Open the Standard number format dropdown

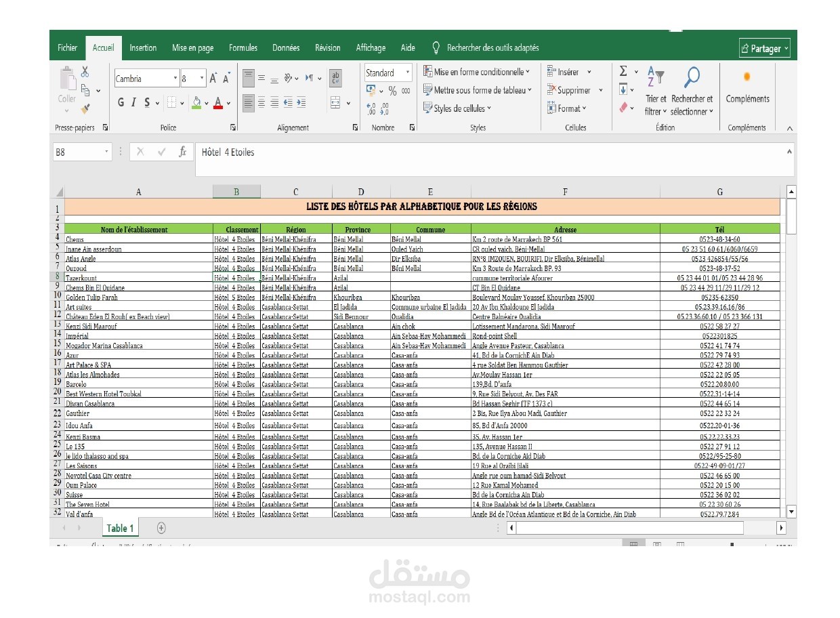(408, 73)
